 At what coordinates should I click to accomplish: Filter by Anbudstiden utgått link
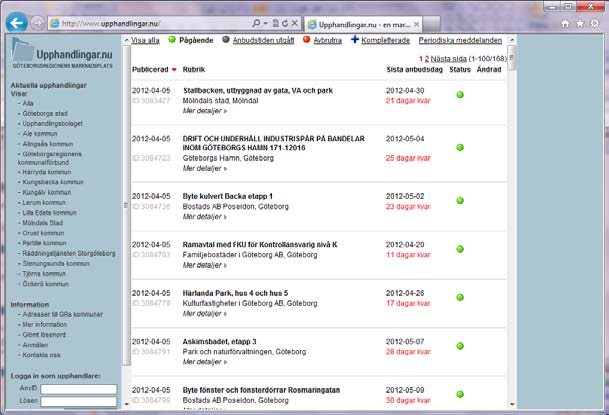263,40
